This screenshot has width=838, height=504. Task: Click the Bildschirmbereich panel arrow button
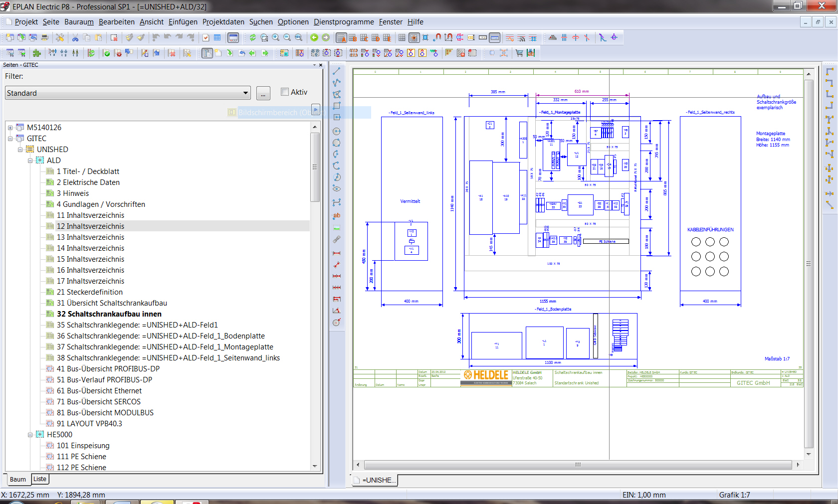315,109
